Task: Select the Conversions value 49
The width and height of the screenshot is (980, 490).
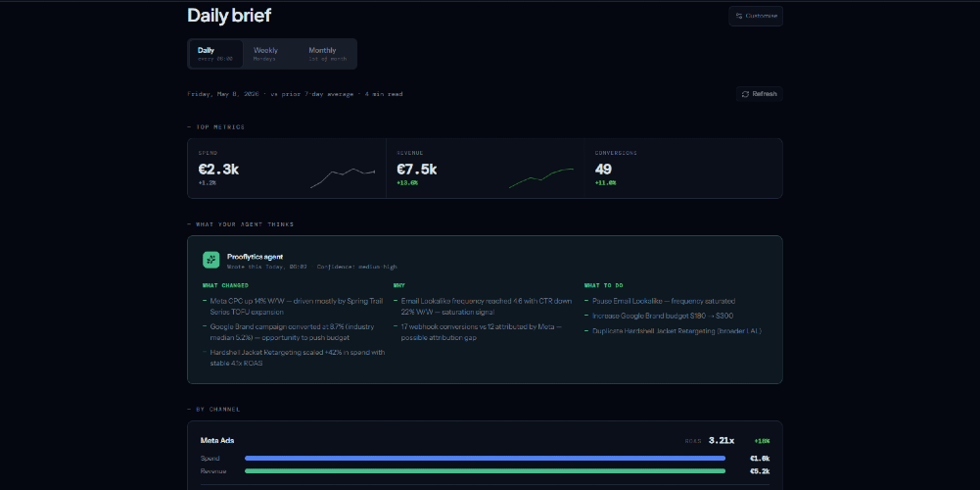Action: [603, 169]
